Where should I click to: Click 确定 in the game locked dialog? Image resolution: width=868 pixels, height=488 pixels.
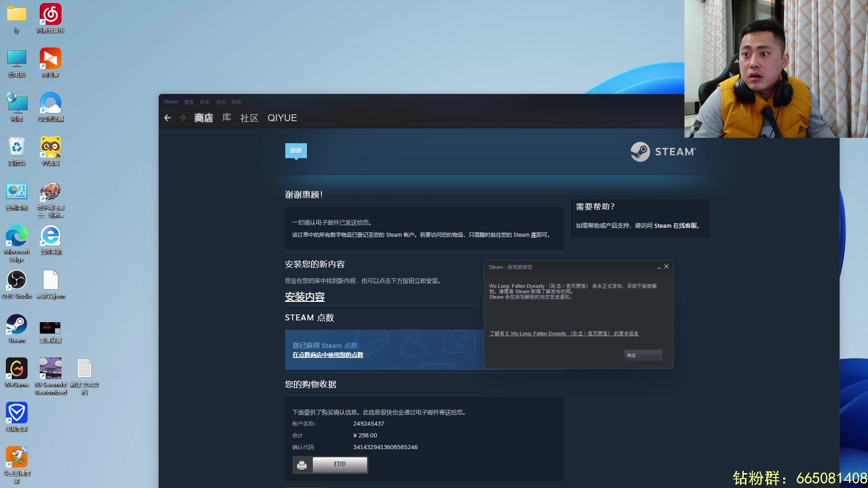pos(643,355)
